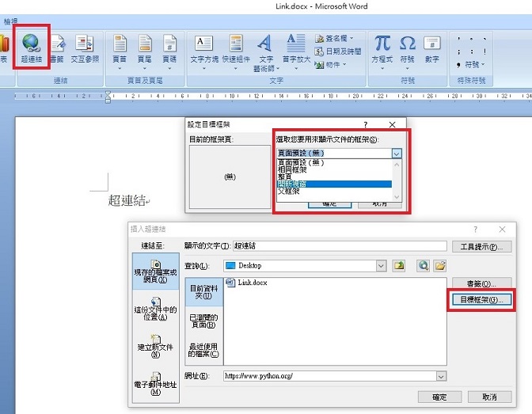Click the up-one-folder icon beside Desktop

click(401, 266)
